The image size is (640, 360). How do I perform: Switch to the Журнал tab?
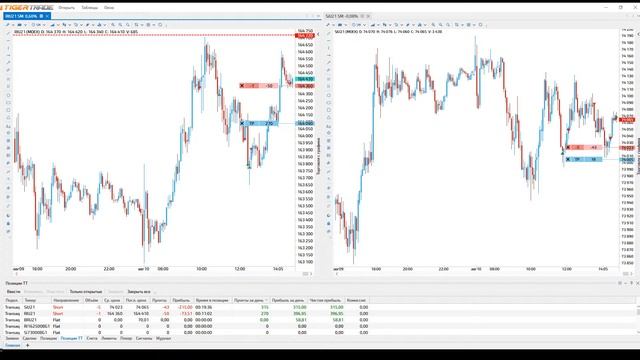pos(163,338)
